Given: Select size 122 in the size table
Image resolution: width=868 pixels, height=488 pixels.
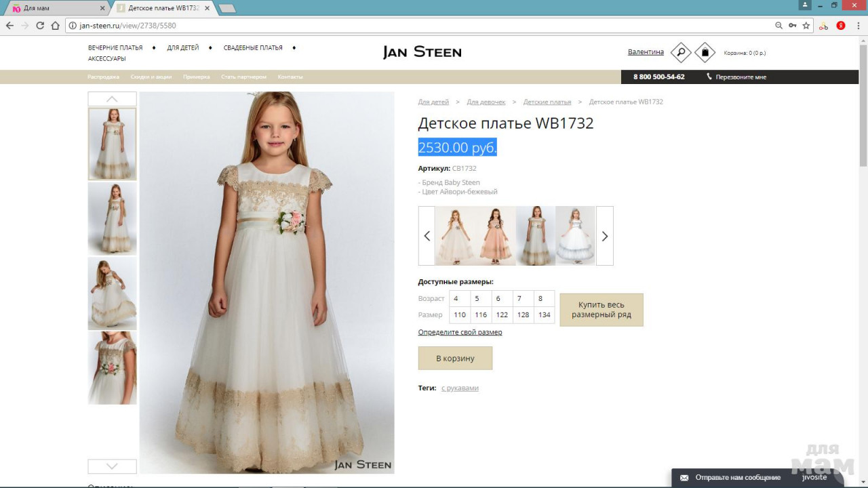Looking at the screenshot, I should pyautogui.click(x=502, y=315).
